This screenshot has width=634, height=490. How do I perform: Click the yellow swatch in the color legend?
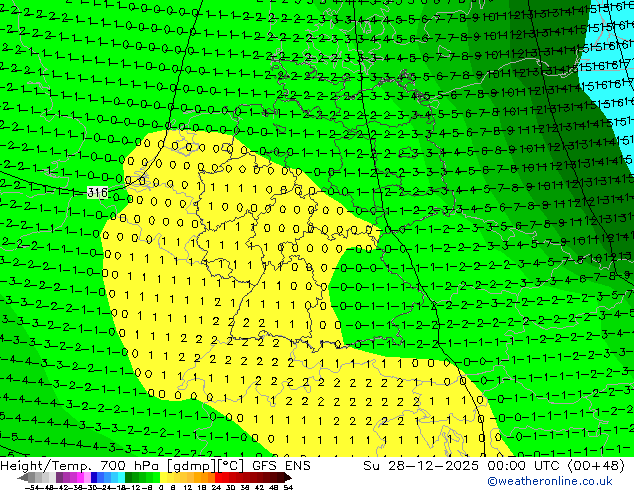tap(163, 477)
